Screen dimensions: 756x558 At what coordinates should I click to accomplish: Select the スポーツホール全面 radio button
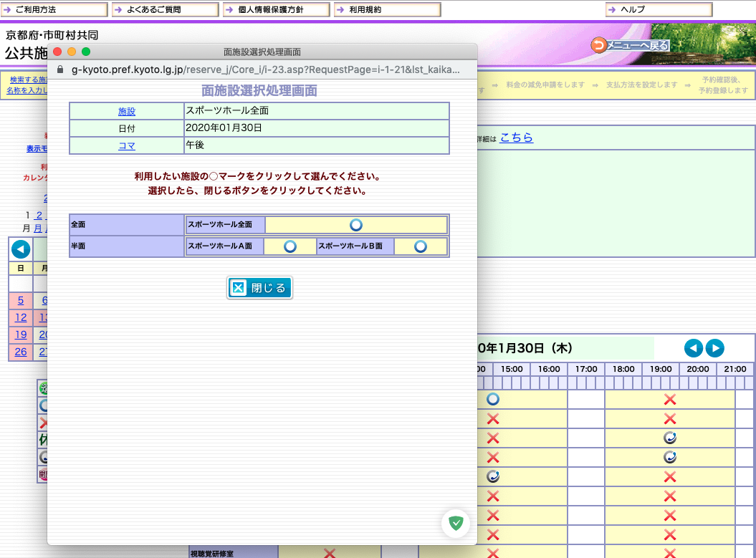(x=356, y=224)
